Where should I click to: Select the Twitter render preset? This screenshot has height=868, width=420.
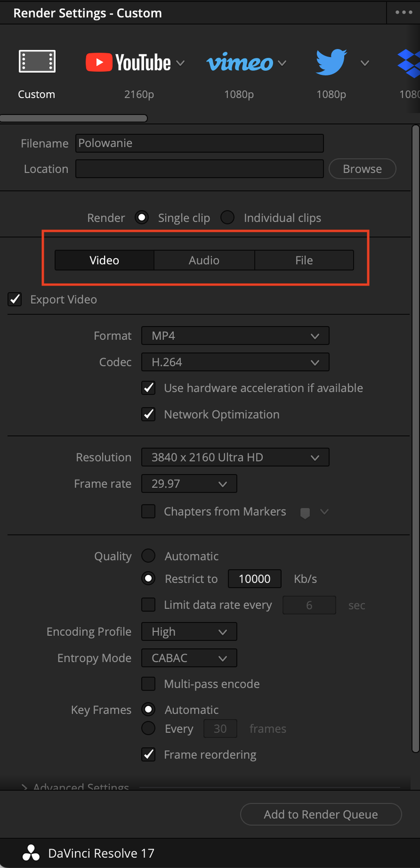[331, 62]
